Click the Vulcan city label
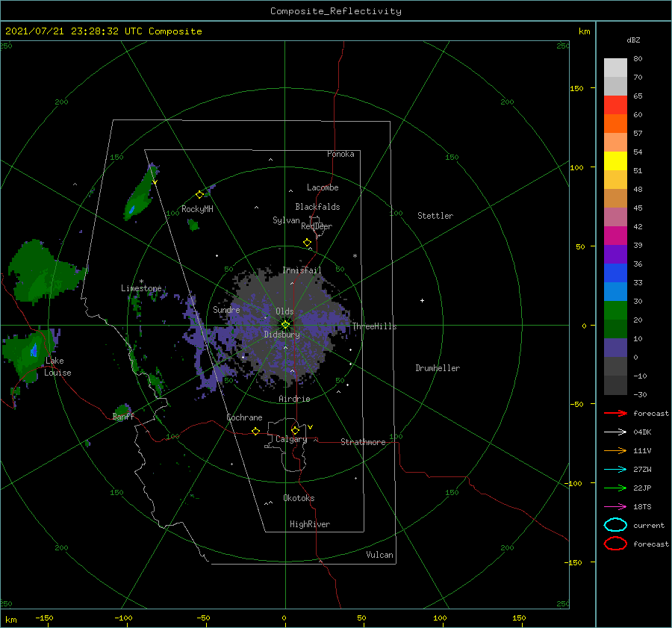 [379, 555]
